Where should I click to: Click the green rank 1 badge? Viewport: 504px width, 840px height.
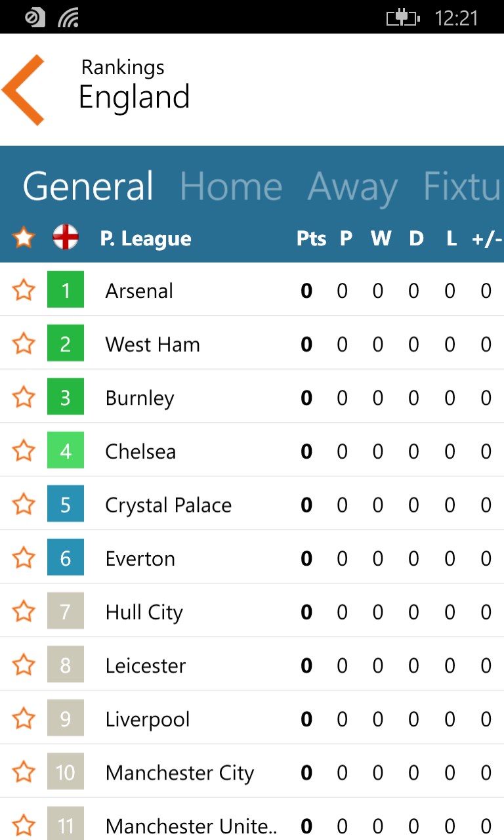tap(66, 290)
